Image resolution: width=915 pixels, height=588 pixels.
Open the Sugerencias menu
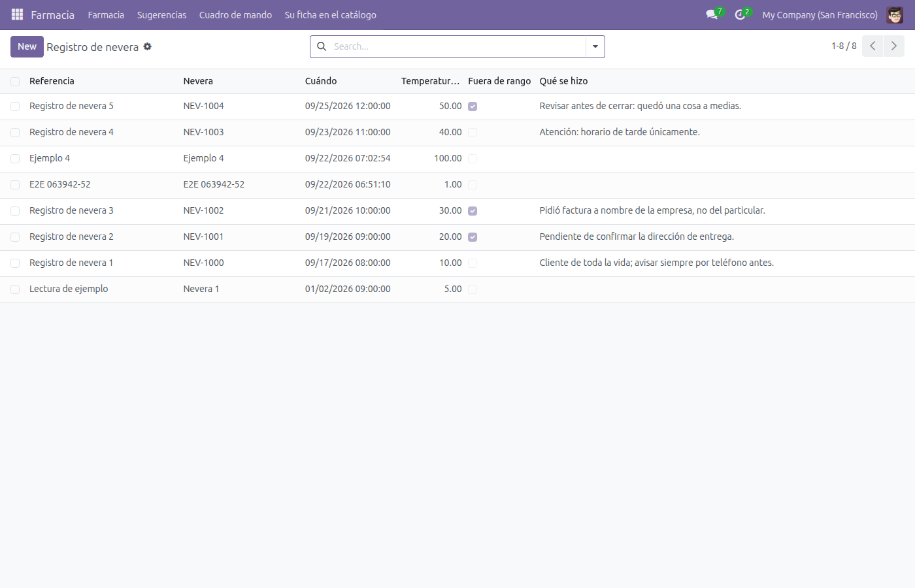(161, 14)
